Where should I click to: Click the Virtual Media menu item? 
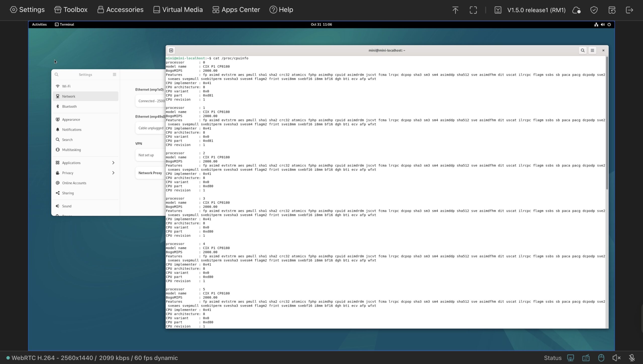(178, 10)
